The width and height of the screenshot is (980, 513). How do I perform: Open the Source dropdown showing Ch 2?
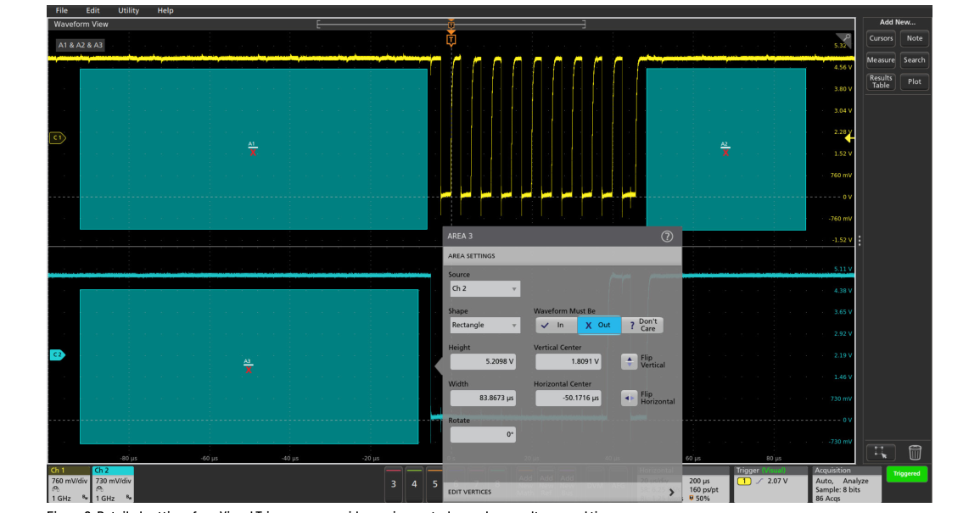tap(485, 288)
